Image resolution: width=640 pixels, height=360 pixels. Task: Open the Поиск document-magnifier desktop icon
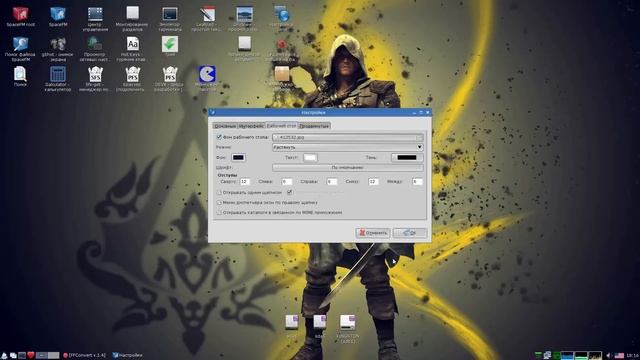[x=20, y=74]
